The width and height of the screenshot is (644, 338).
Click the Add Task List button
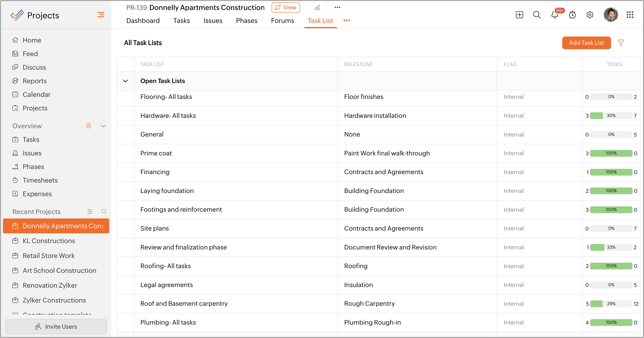pos(586,43)
